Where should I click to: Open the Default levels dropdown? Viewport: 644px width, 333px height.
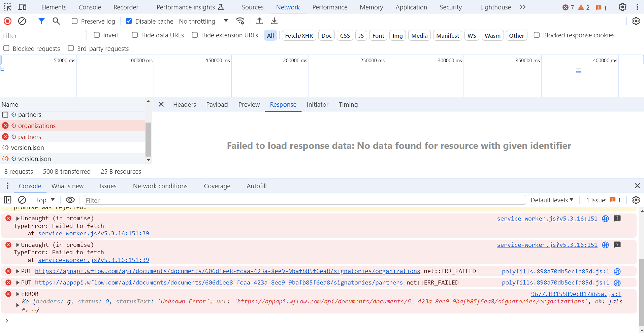pyautogui.click(x=551, y=200)
